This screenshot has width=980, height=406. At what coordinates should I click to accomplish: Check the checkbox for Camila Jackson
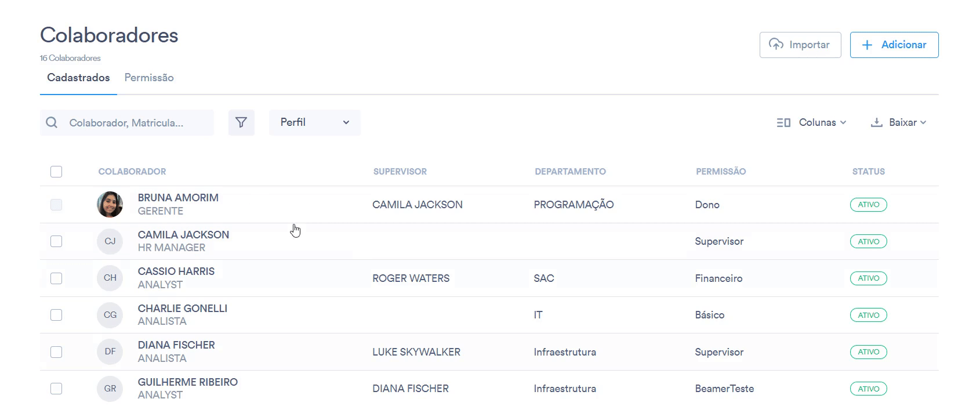click(x=56, y=241)
